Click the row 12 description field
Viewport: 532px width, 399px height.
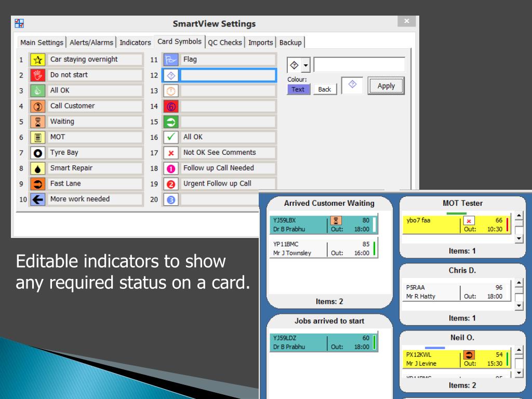click(x=228, y=75)
